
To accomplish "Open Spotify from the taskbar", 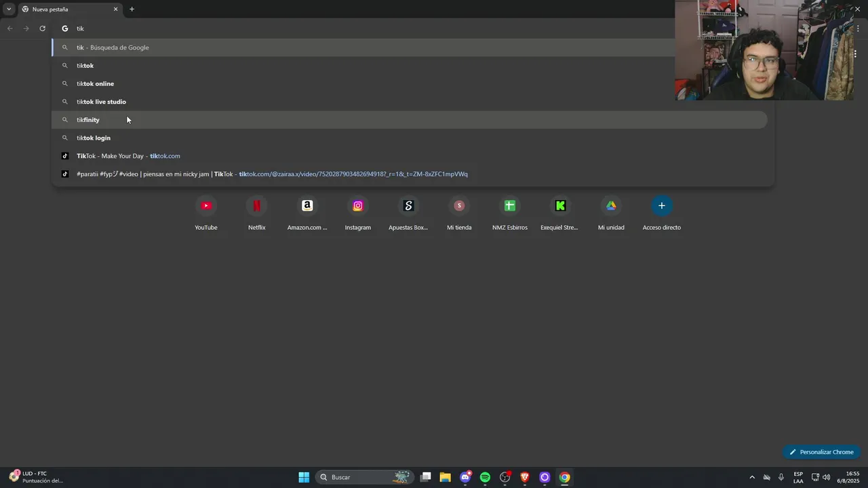I will point(485,477).
